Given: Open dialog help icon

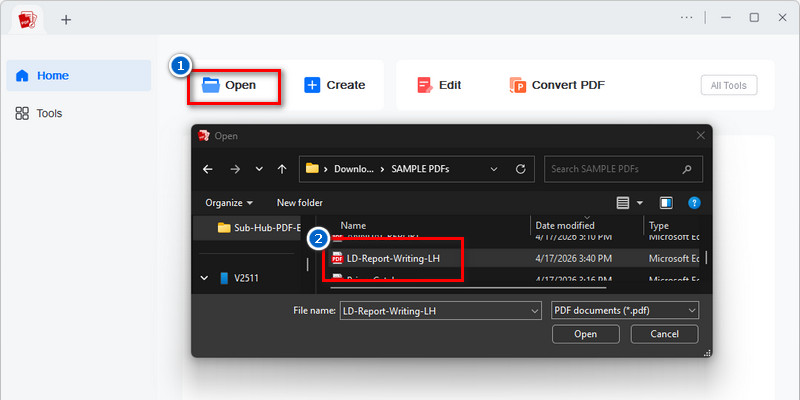Looking at the screenshot, I should 694,203.
